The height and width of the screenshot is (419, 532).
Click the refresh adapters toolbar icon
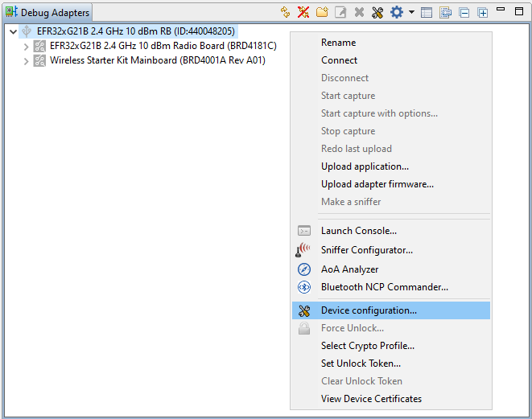point(285,13)
